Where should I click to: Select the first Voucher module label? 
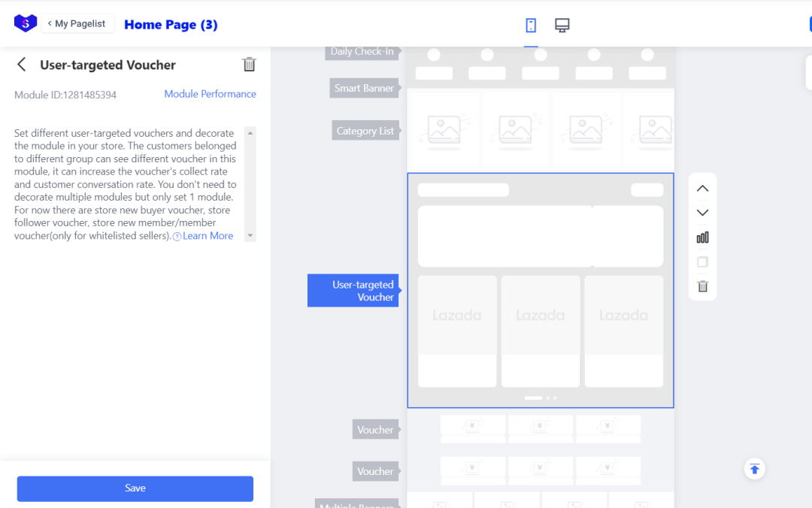[x=375, y=429]
